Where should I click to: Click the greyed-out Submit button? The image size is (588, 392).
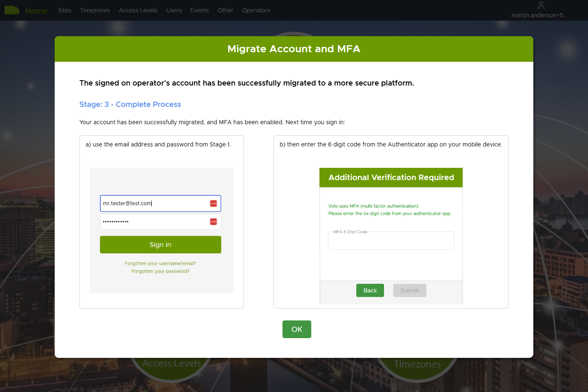tap(410, 290)
